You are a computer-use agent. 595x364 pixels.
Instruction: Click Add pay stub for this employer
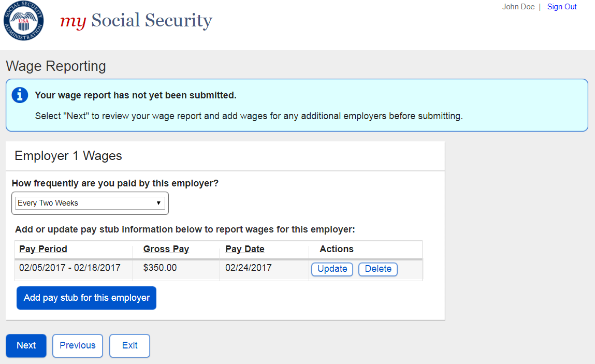pos(86,298)
